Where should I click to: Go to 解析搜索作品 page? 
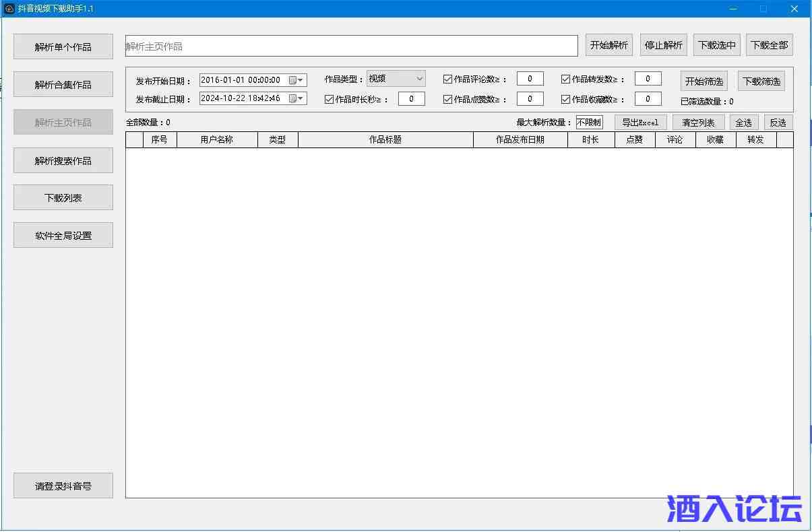pyautogui.click(x=63, y=161)
